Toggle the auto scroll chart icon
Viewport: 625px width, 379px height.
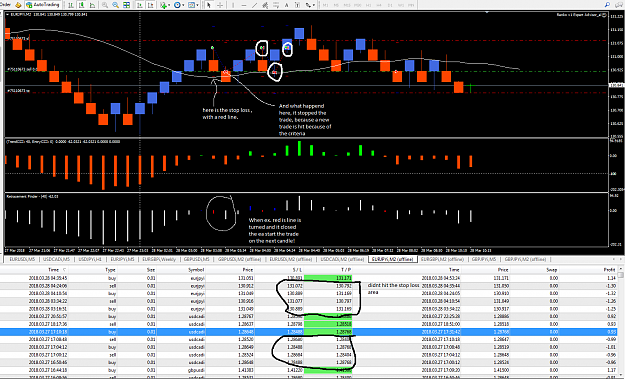[x=140, y=5]
